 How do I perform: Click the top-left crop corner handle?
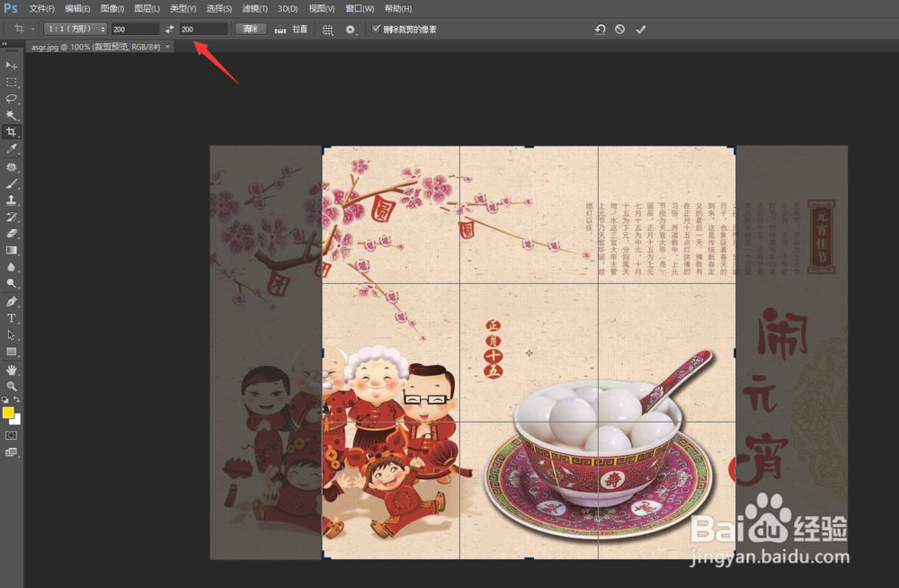click(x=325, y=148)
